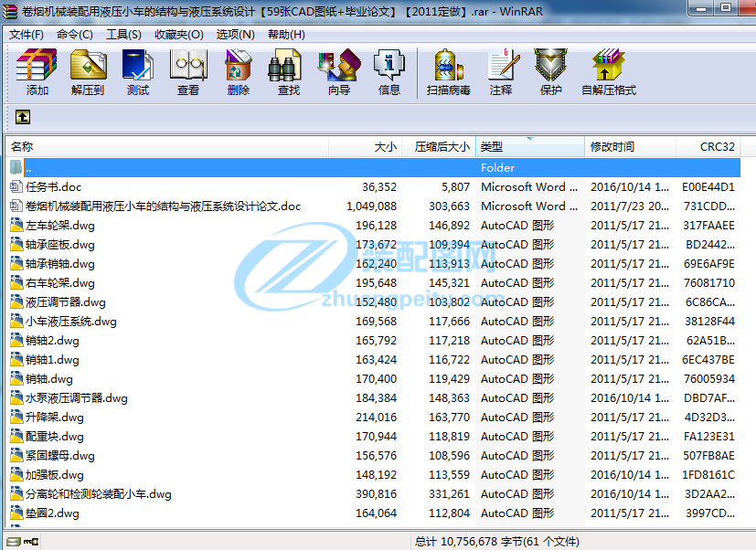756x550 pixels.
Task: Run the 测试 (Test) archive tool
Action: [138, 71]
